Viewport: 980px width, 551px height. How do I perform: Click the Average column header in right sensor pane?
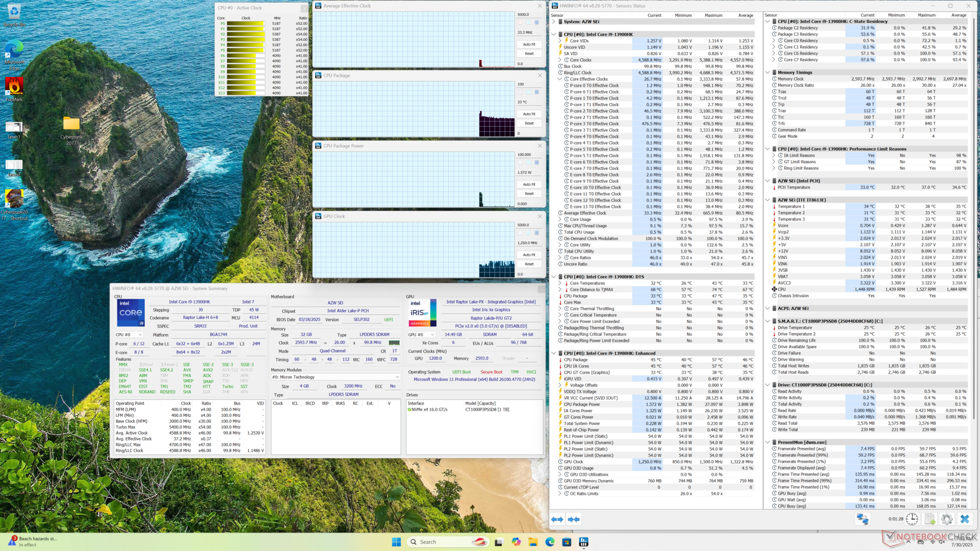pyautogui.click(x=959, y=15)
